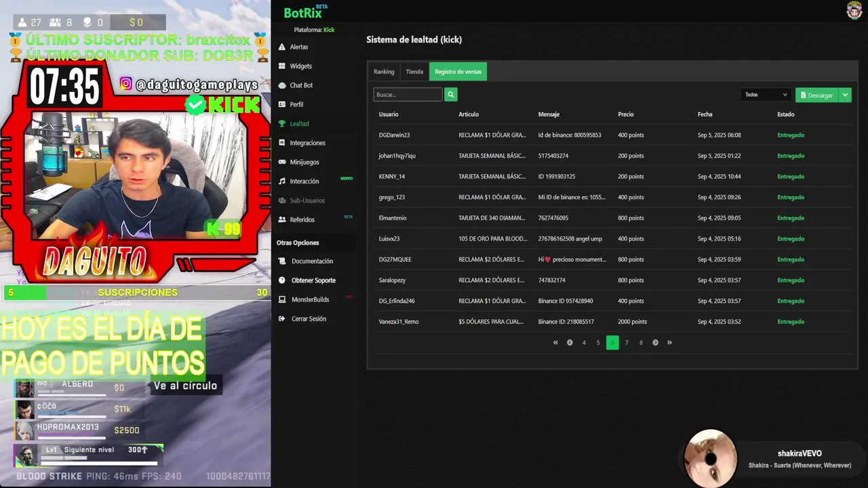Sort by the Precio column header
The width and height of the screenshot is (868, 488).
tap(626, 115)
